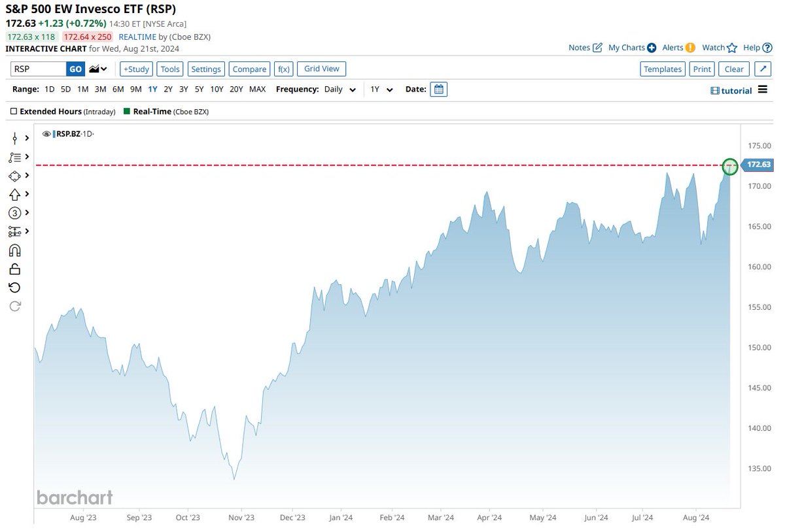Open the Fibonacci lines tool icon
This screenshot has height=532, width=785.
tap(14, 158)
